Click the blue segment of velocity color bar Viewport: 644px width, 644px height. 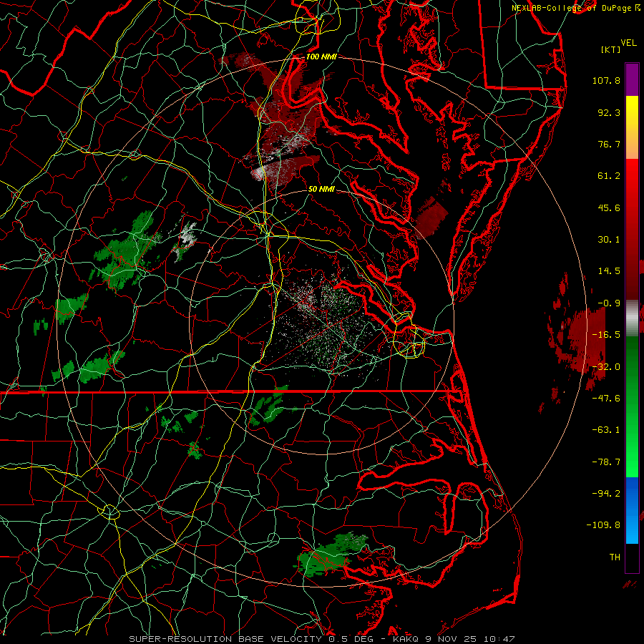[x=632, y=510]
